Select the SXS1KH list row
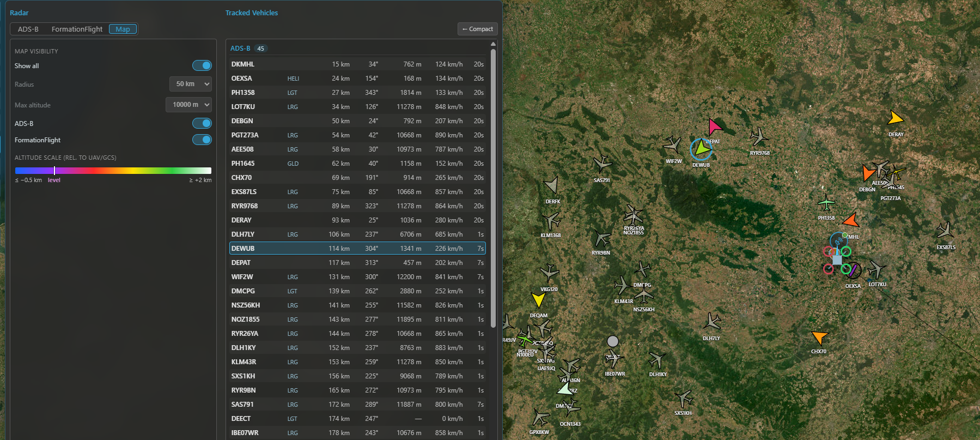 pos(357,376)
